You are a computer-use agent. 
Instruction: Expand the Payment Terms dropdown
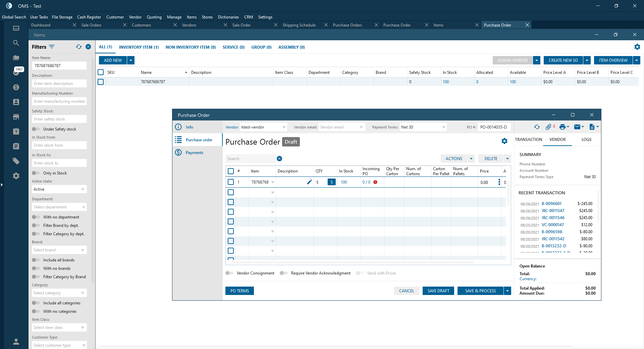(x=444, y=127)
